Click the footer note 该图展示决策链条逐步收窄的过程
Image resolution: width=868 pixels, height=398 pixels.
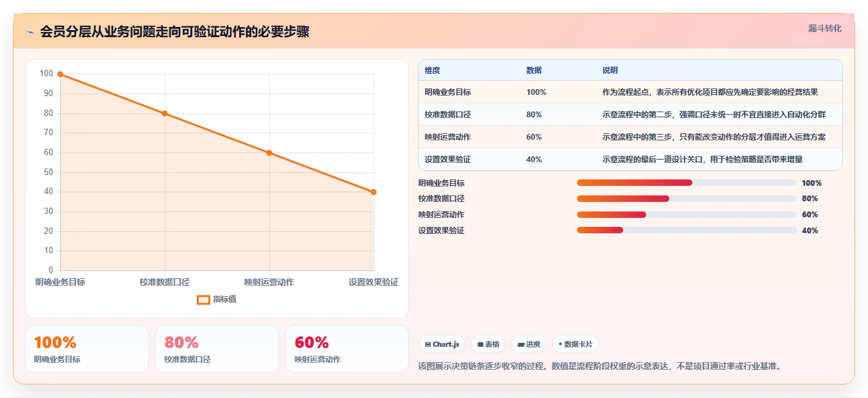599,367
